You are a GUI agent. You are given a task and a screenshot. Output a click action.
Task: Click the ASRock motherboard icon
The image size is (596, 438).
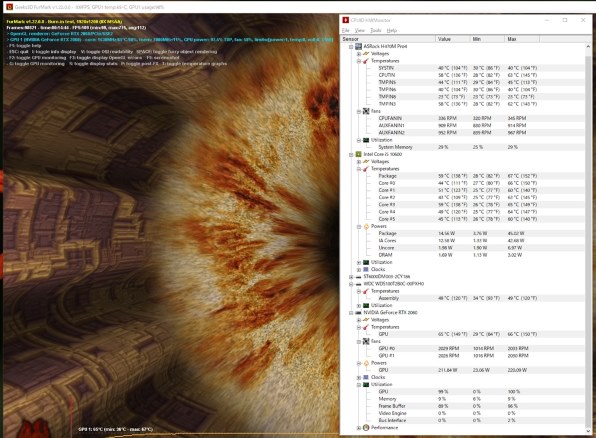point(358,46)
